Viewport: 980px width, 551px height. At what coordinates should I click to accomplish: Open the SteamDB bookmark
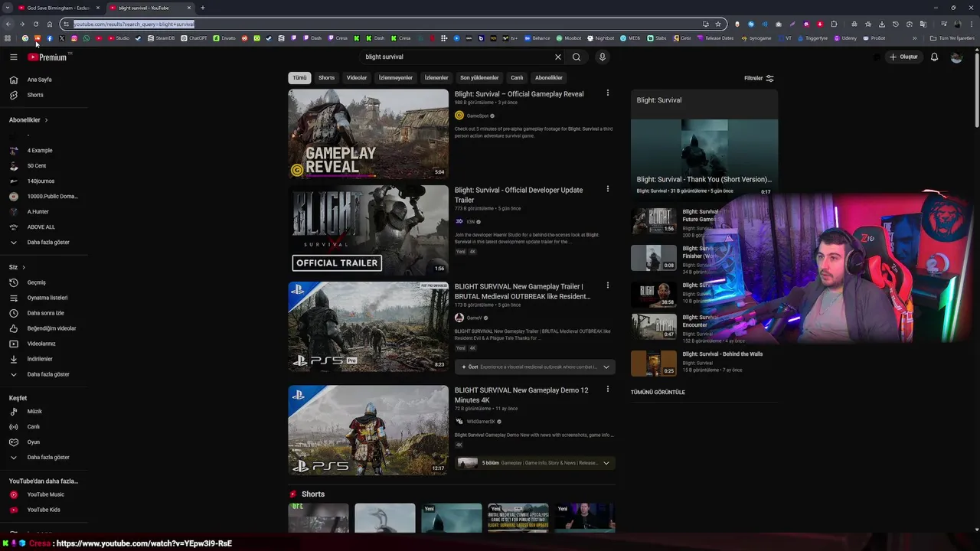coord(162,38)
